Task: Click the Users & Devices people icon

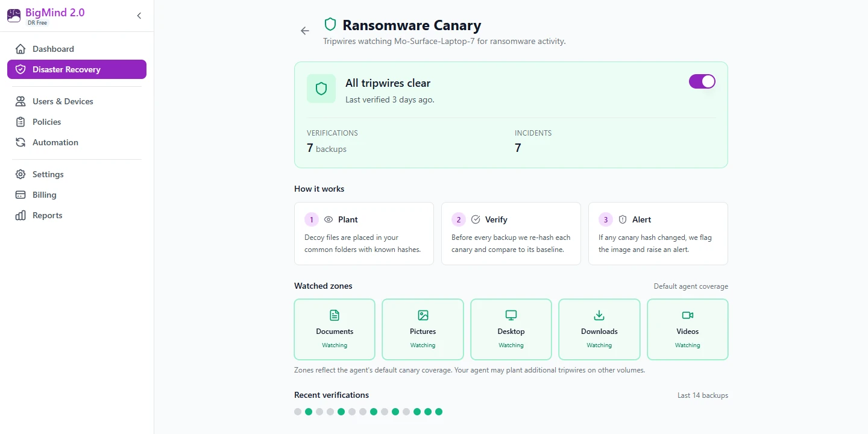Action: [x=20, y=101]
